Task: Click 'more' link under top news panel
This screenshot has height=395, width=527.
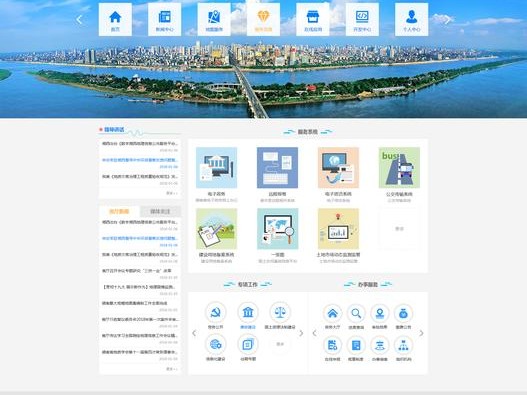Action: (172, 193)
